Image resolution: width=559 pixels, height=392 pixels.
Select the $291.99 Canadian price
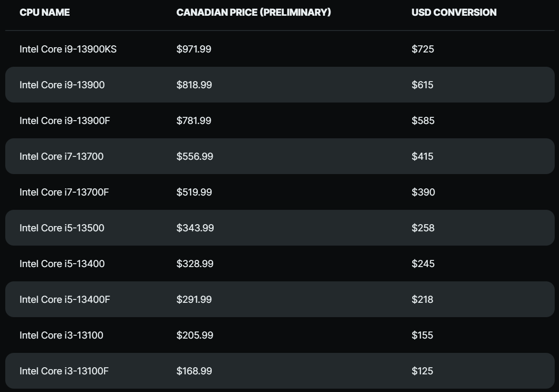point(194,299)
